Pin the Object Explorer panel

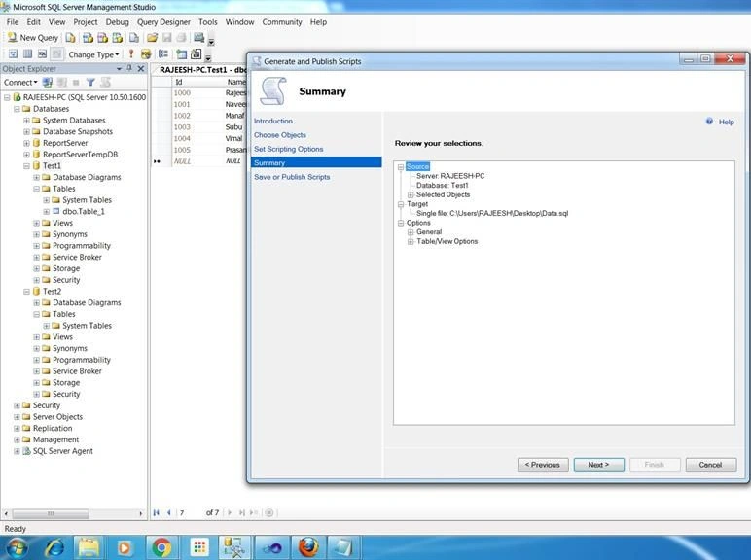point(129,68)
